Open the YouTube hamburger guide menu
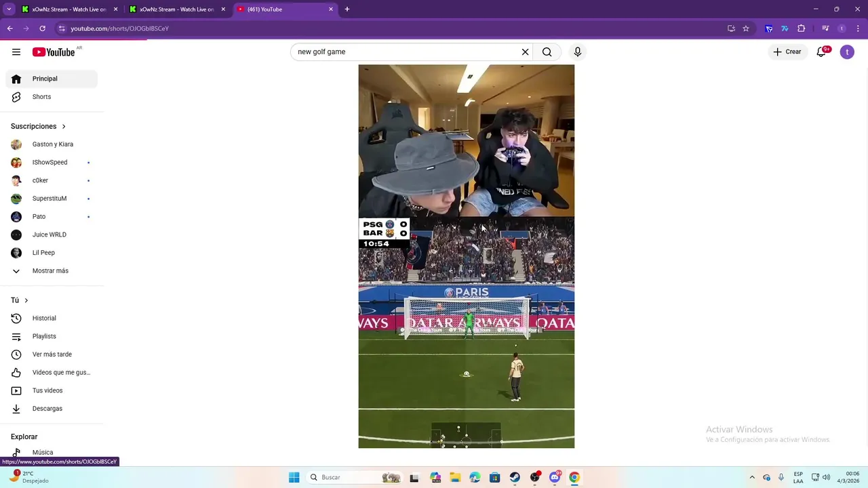Image resolution: width=868 pixels, height=488 pixels. (16, 52)
